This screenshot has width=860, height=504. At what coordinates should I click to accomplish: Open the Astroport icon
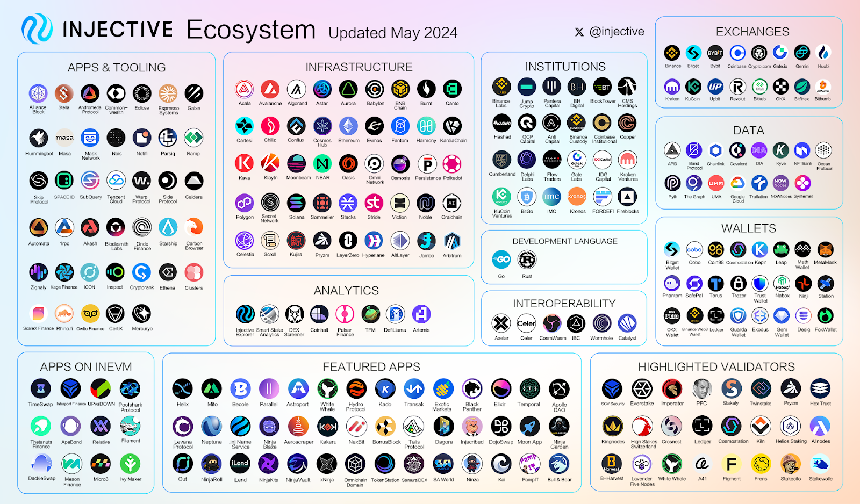pyautogui.click(x=298, y=388)
